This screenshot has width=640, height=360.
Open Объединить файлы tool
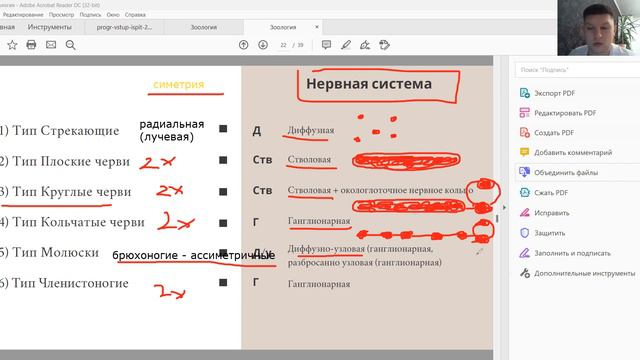point(566,172)
